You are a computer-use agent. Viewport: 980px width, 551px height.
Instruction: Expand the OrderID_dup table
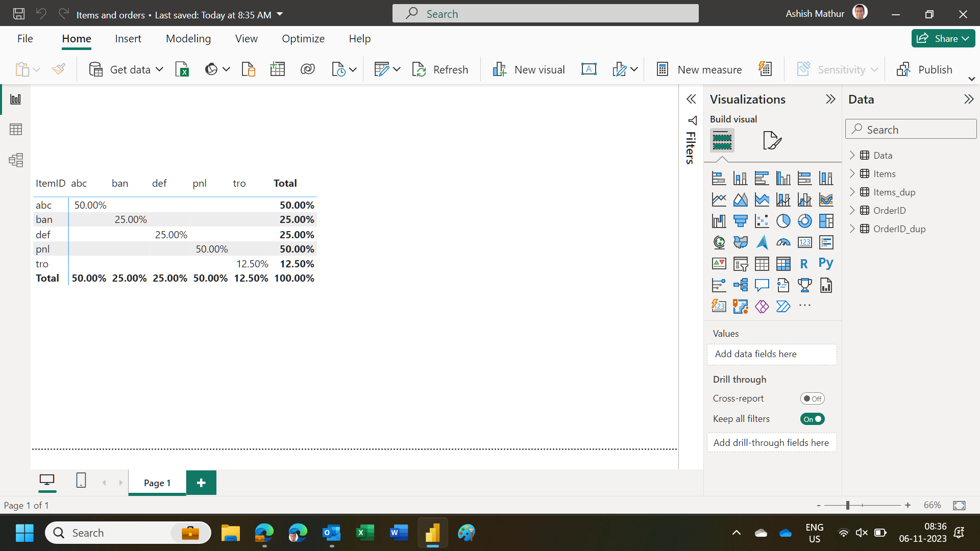pyautogui.click(x=852, y=229)
